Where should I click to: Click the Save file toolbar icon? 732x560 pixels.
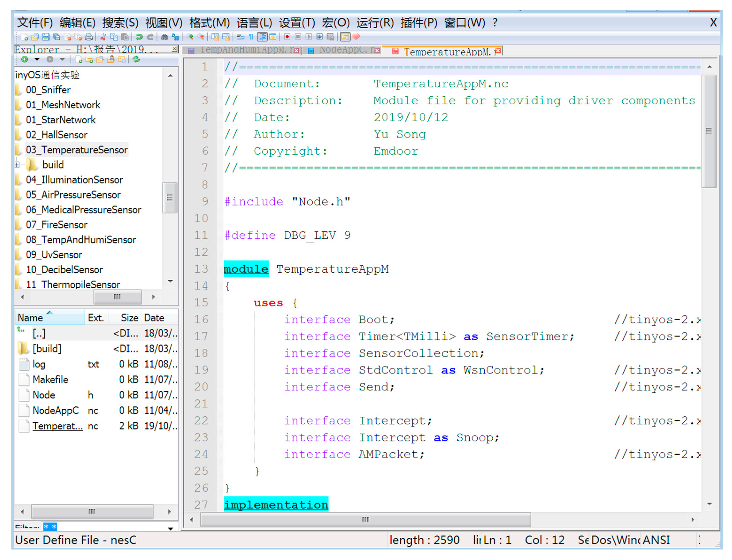46,37
